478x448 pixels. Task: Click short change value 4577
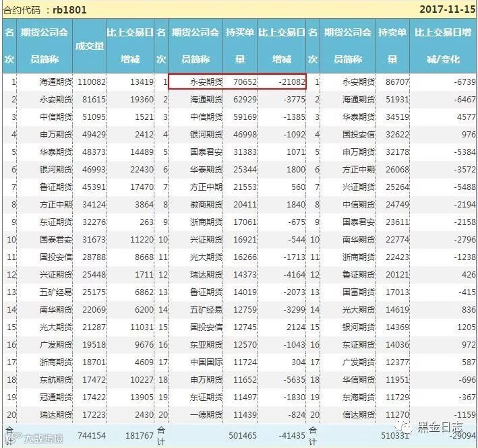[x=466, y=117]
